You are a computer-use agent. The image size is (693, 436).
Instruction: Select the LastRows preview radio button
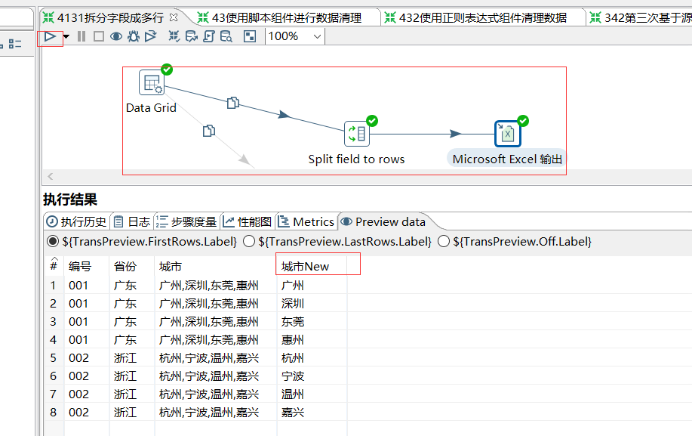pyautogui.click(x=249, y=242)
